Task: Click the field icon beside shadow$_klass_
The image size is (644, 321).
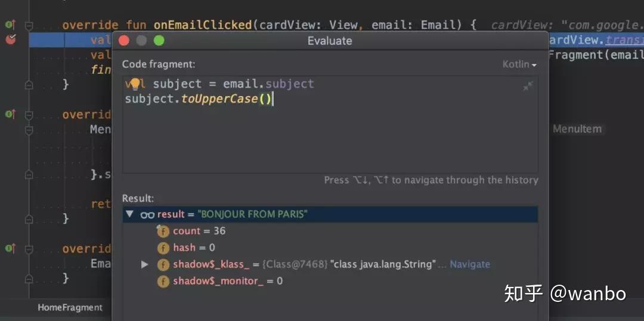Action: pyautogui.click(x=163, y=264)
